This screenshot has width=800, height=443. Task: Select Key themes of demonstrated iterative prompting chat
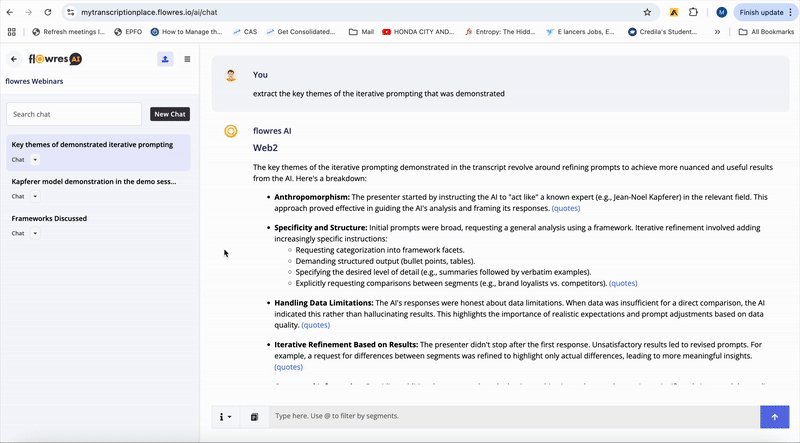tap(98, 153)
